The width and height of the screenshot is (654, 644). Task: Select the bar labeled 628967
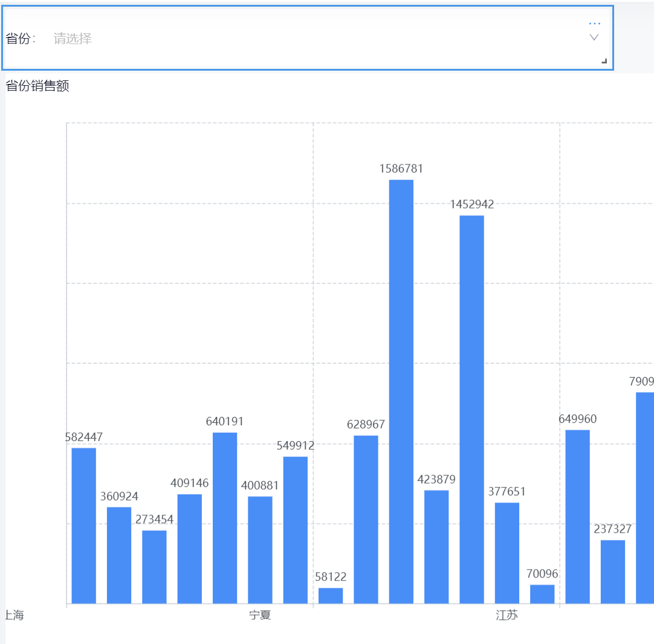(366, 520)
